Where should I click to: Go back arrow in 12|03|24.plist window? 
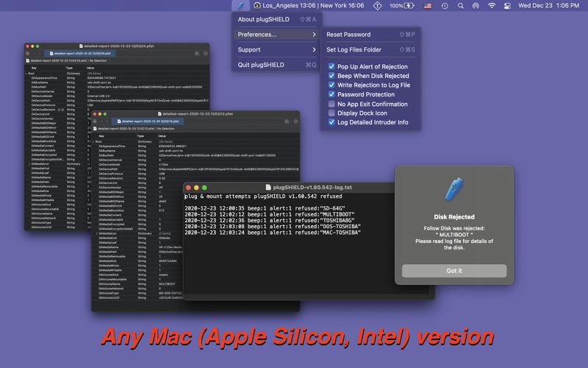coord(34,53)
